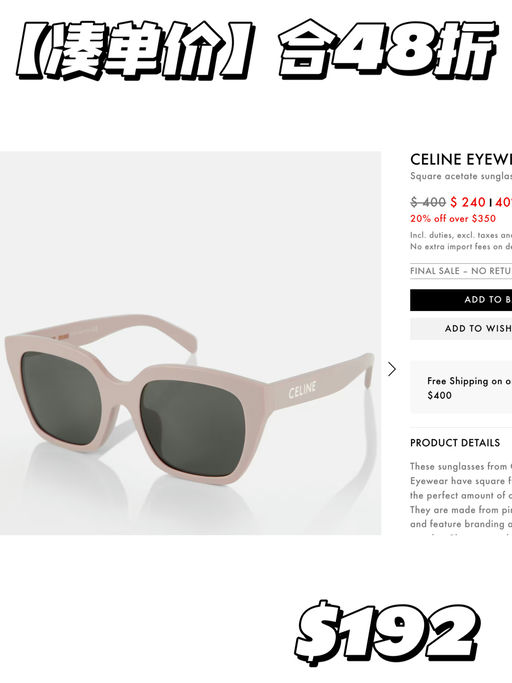The width and height of the screenshot is (512, 683).
Task: Click the $192 final price overlay
Action: 387,632
